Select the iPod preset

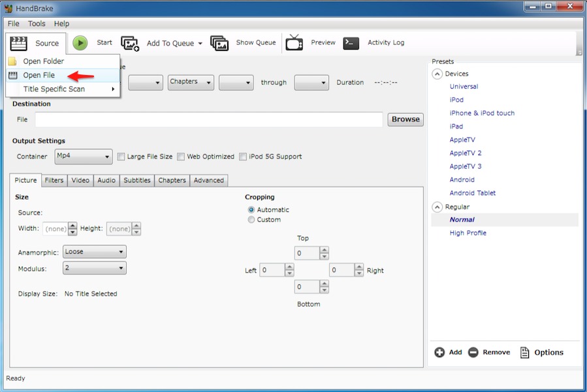point(456,100)
